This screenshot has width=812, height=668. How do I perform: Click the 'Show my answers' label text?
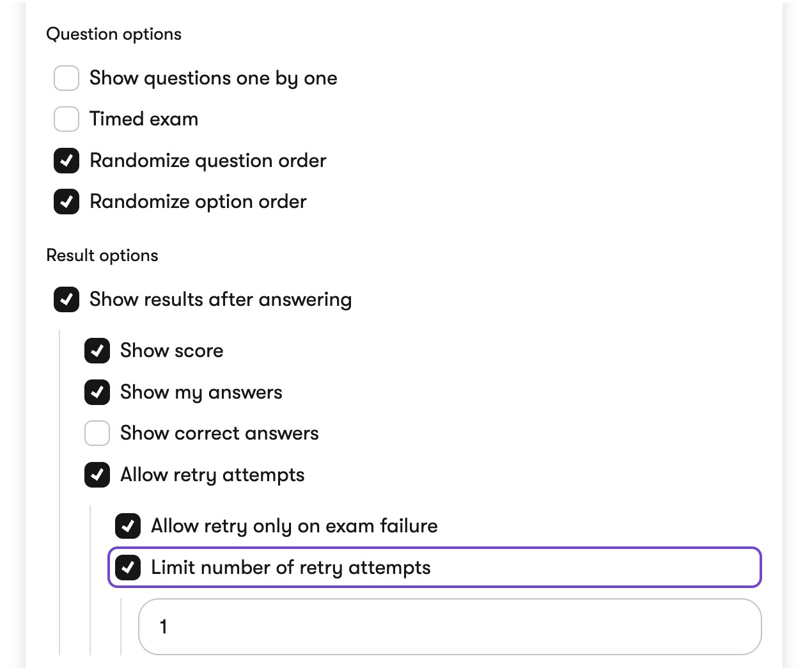201,392
